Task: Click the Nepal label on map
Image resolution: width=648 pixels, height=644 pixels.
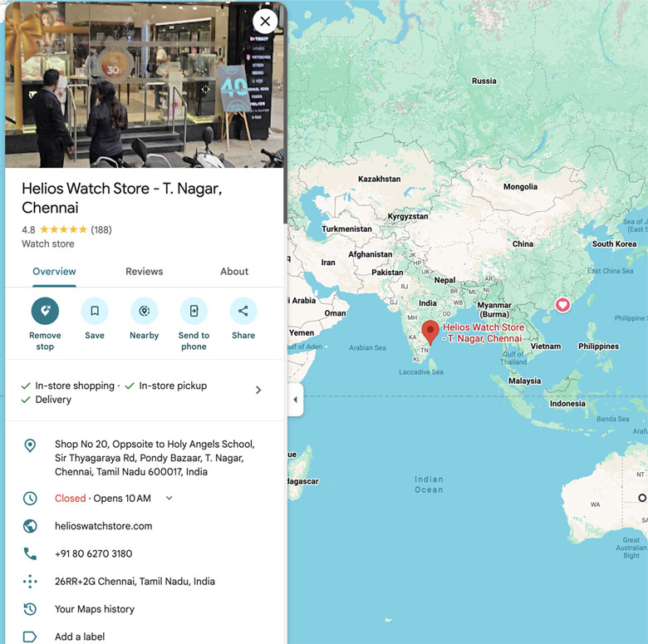Action: pos(444,280)
